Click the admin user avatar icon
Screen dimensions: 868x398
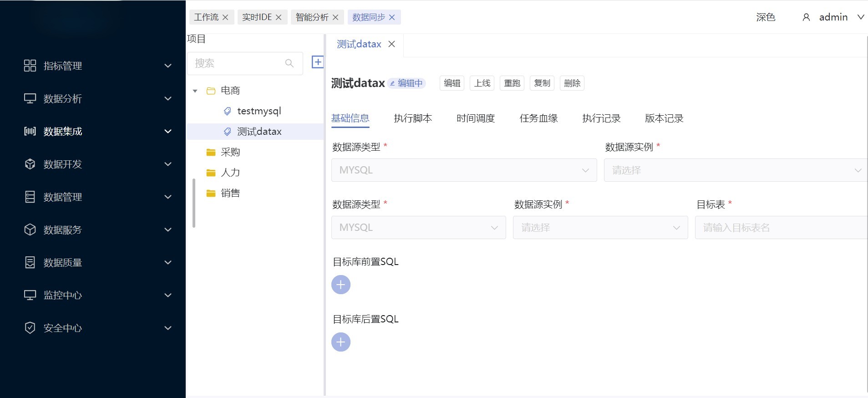pyautogui.click(x=806, y=17)
